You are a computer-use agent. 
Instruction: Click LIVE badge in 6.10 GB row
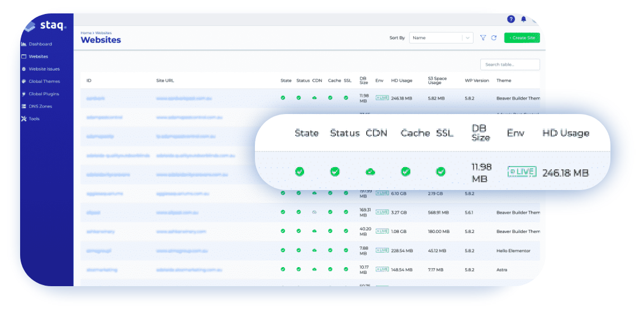382,193
